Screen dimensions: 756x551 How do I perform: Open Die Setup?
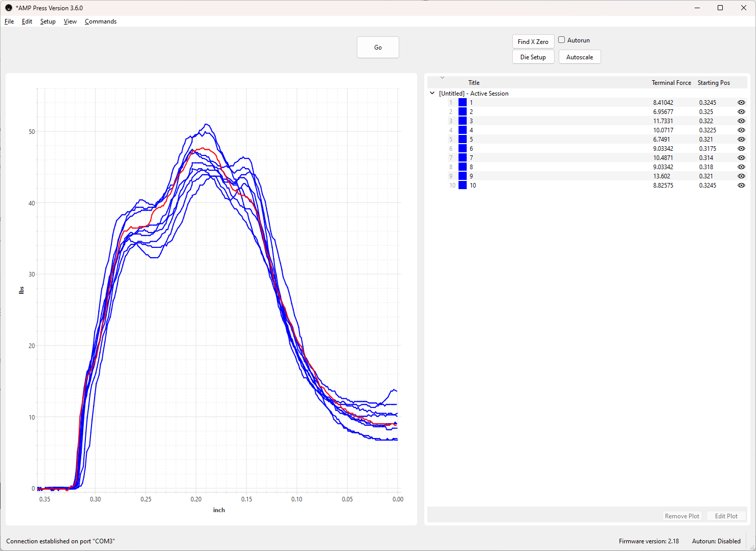533,57
